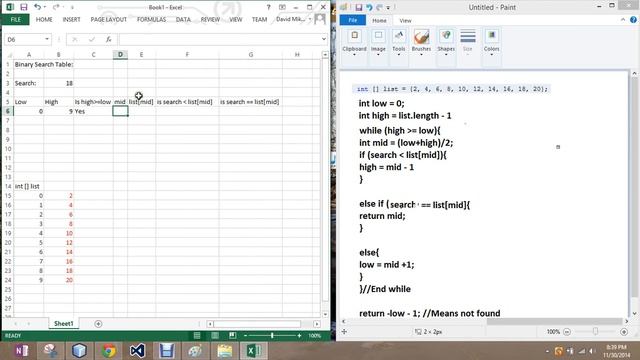Viewport: 640px width, 360px height.
Task: Show hidden tray icons arrow
Action: coord(547,351)
